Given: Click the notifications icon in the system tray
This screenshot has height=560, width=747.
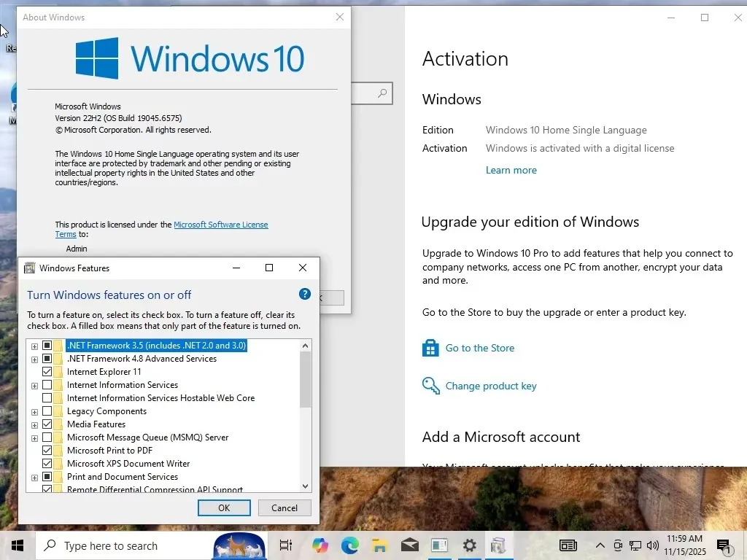Looking at the screenshot, I should click(x=724, y=545).
